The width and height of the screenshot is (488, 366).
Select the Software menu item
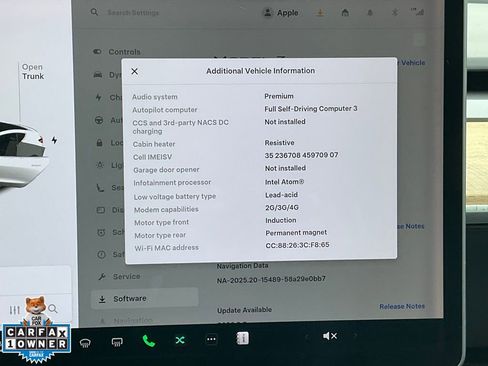[145, 298]
